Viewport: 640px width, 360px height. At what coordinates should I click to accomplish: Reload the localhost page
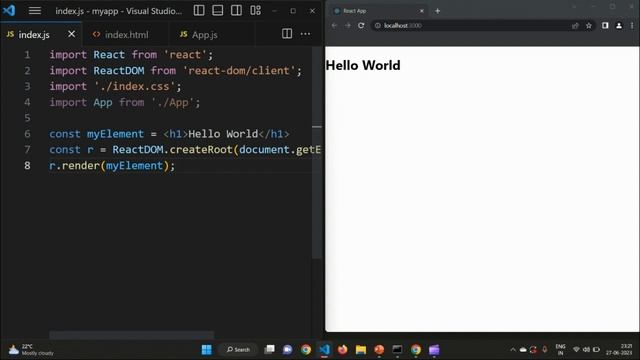[x=361, y=25]
